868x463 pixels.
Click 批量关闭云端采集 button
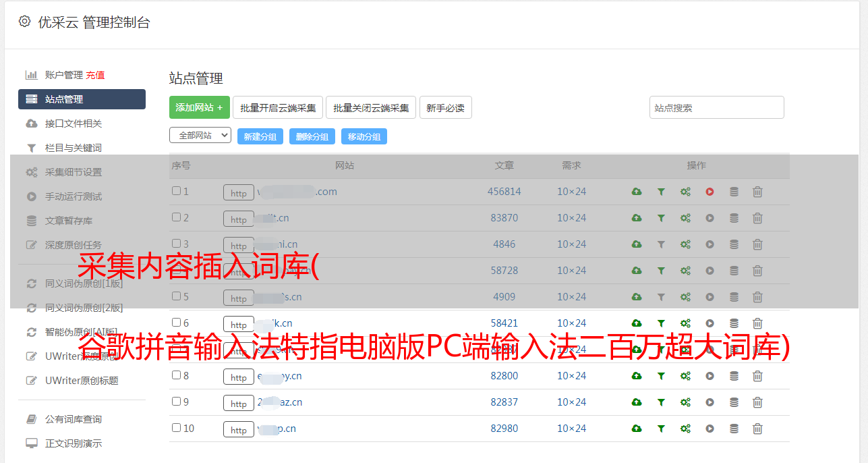(371, 107)
